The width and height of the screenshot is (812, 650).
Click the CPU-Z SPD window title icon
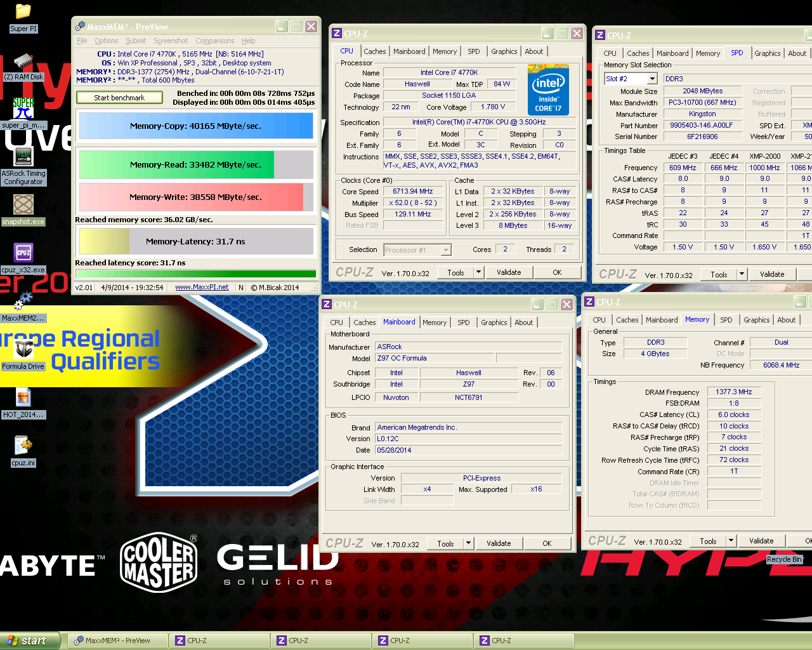599,36
